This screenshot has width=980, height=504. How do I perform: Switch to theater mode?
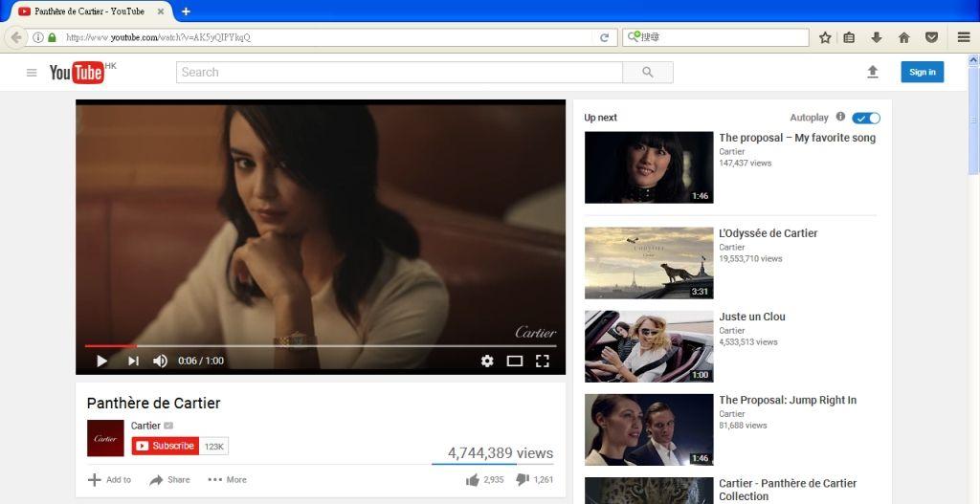coord(514,361)
